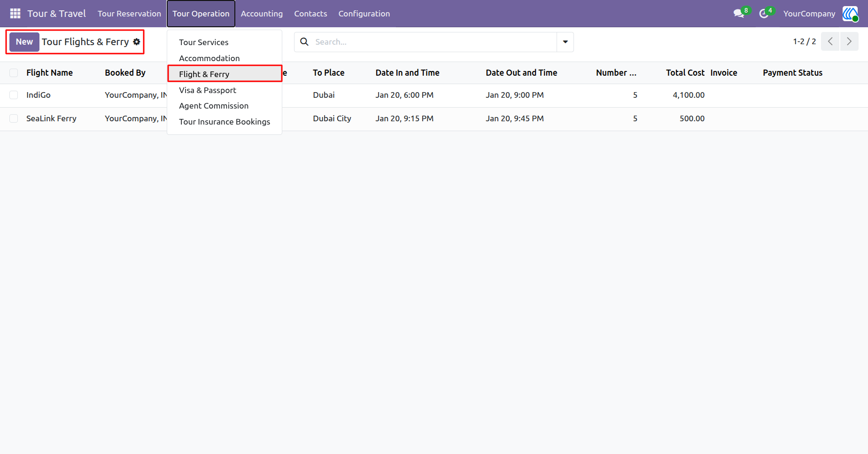The image size is (868, 454).
Task: Sort by Total Cost column header
Action: 685,73
